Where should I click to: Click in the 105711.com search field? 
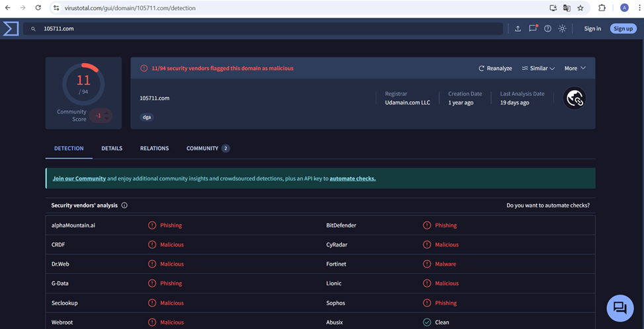pos(263,28)
